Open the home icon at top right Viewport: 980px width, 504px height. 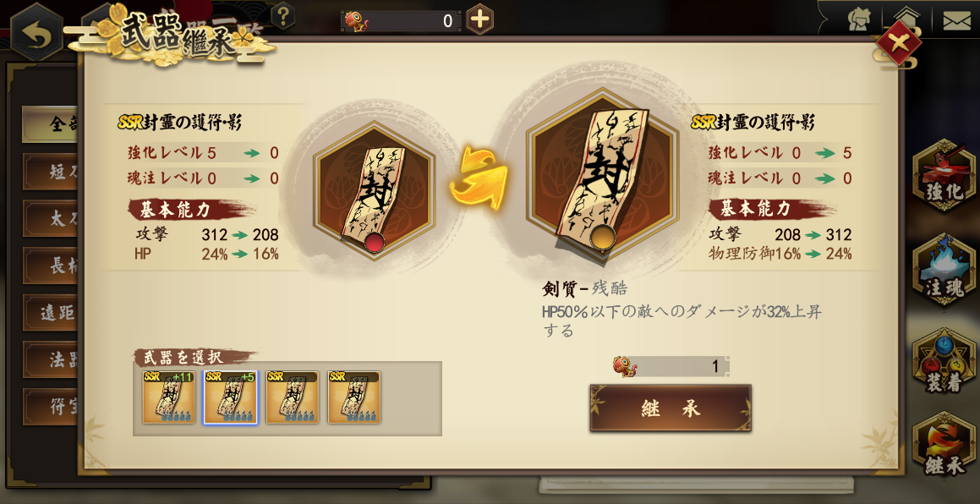tap(909, 20)
